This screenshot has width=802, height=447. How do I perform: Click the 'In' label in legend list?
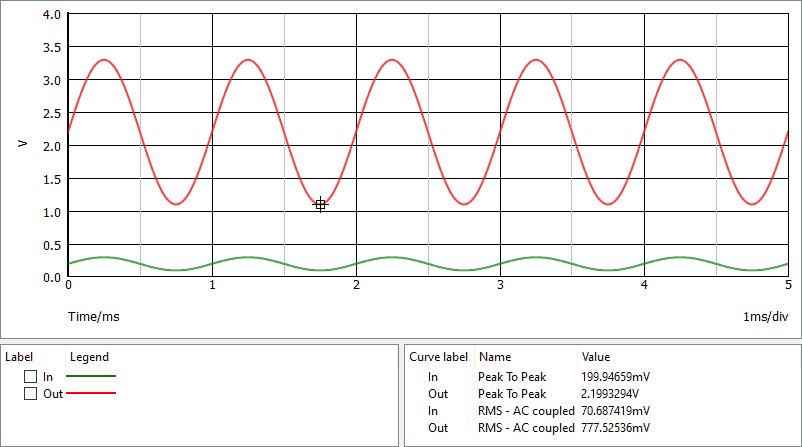[x=48, y=377]
